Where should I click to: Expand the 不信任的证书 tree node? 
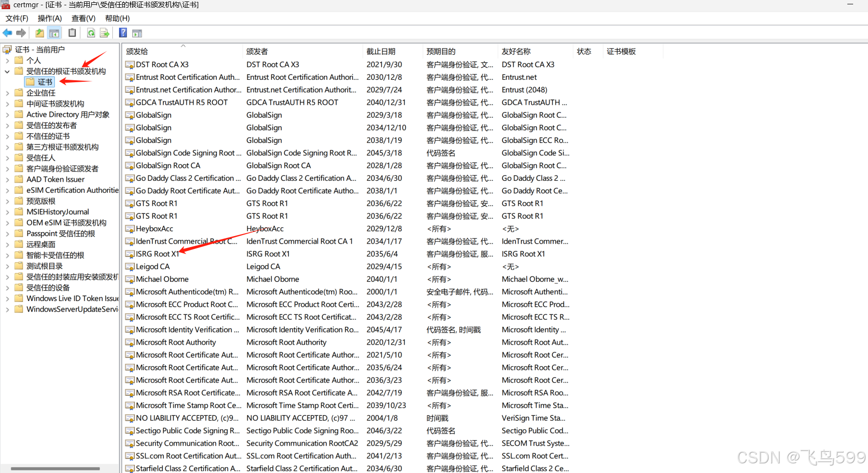(x=7, y=137)
